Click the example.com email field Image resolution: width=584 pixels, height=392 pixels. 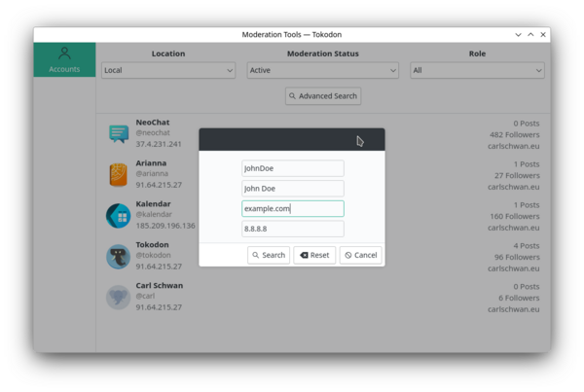pyautogui.click(x=292, y=208)
